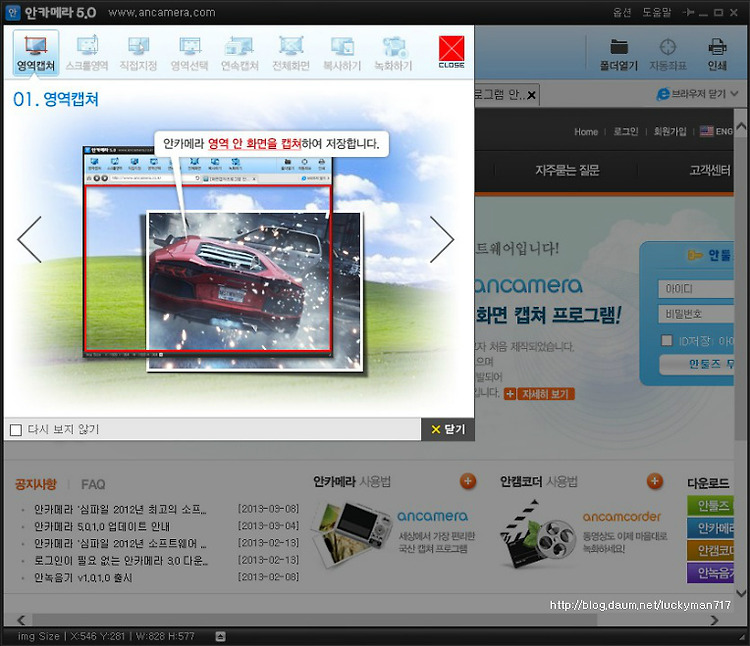Choose the 직접지정 capture tool
This screenshot has width=750, height=646.
138,53
